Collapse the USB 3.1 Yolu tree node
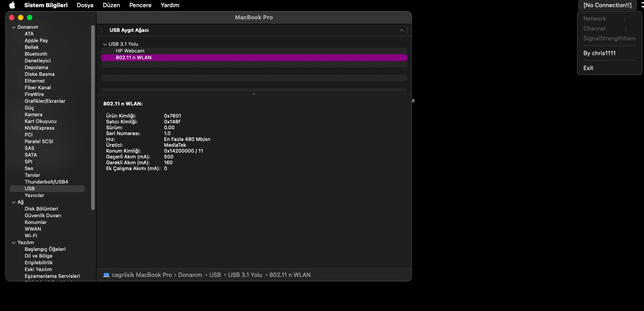 coord(105,44)
